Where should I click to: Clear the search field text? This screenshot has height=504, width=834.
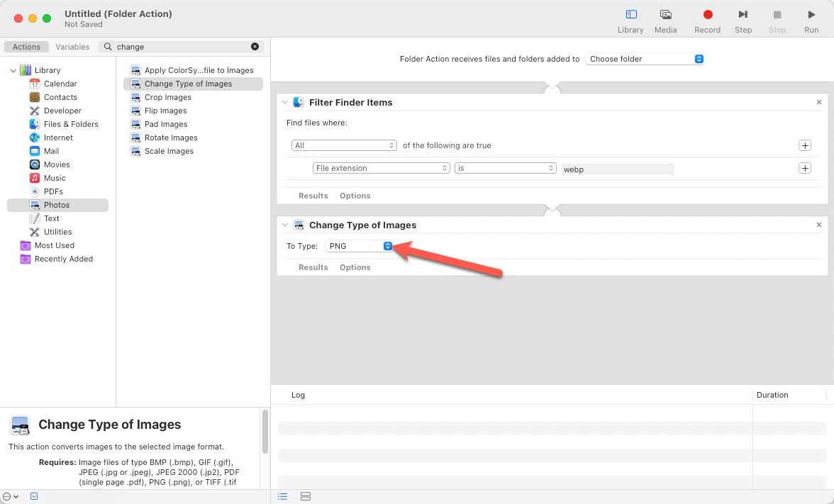pyautogui.click(x=255, y=47)
